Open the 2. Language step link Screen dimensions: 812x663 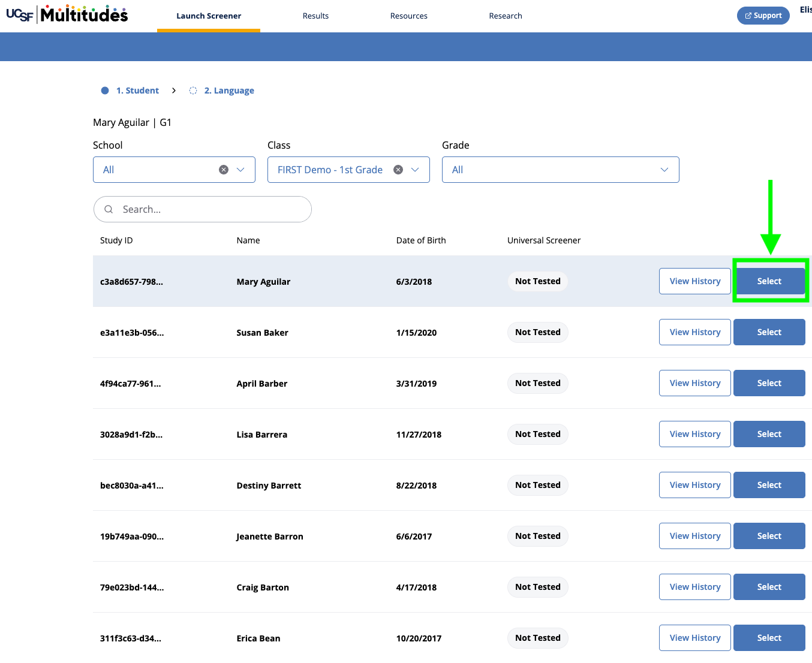tap(229, 91)
